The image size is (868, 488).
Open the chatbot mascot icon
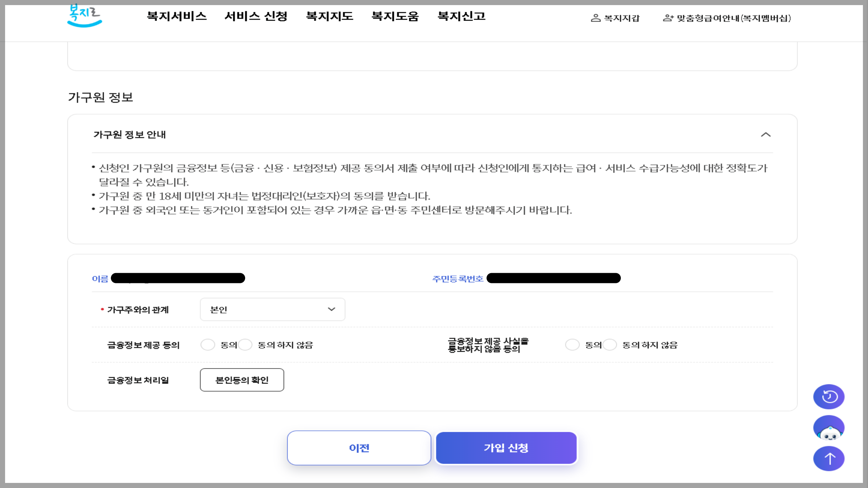(829, 428)
